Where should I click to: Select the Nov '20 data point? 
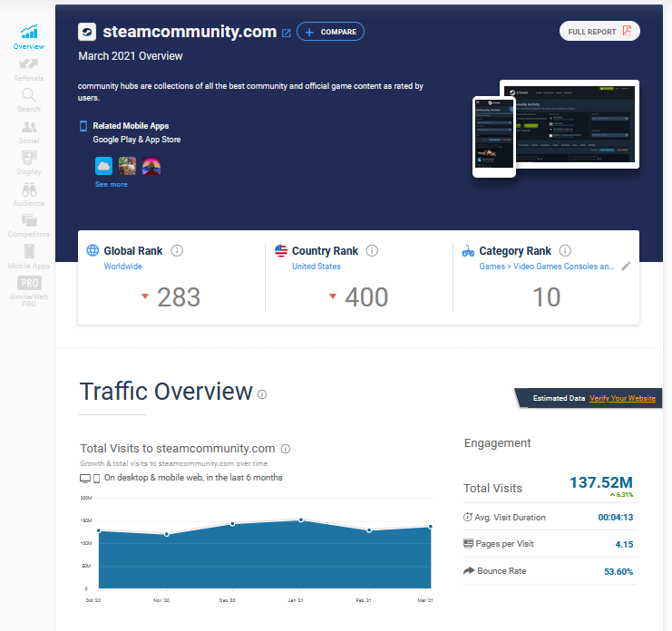click(x=167, y=534)
